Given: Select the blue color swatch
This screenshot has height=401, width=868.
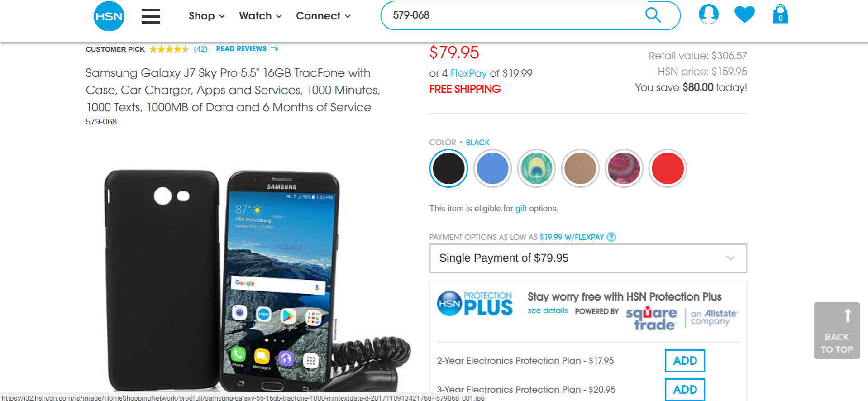Looking at the screenshot, I should (x=492, y=168).
